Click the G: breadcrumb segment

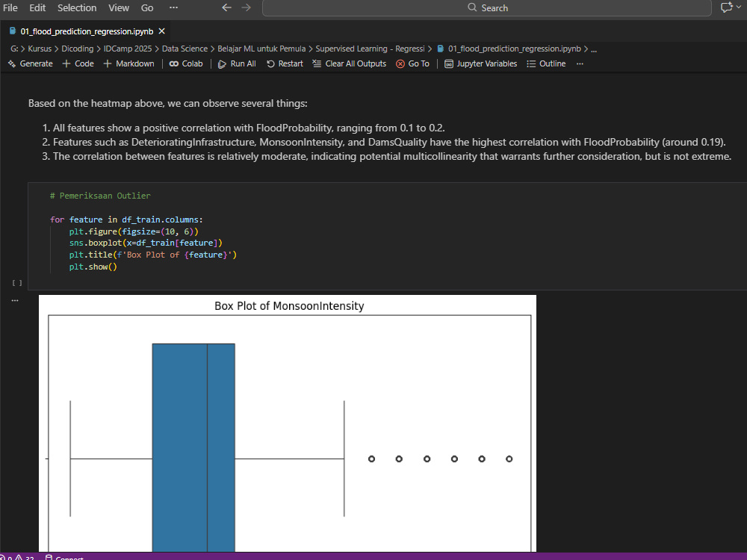[x=14, y=49]
